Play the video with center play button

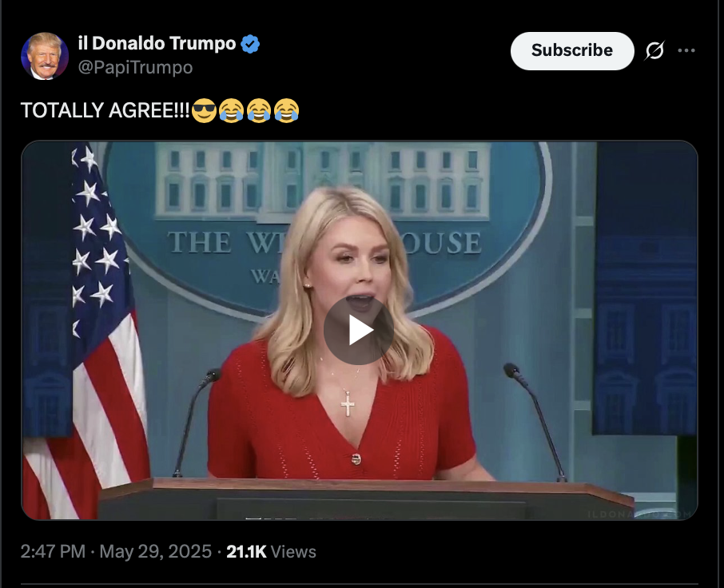click(358, 330)
